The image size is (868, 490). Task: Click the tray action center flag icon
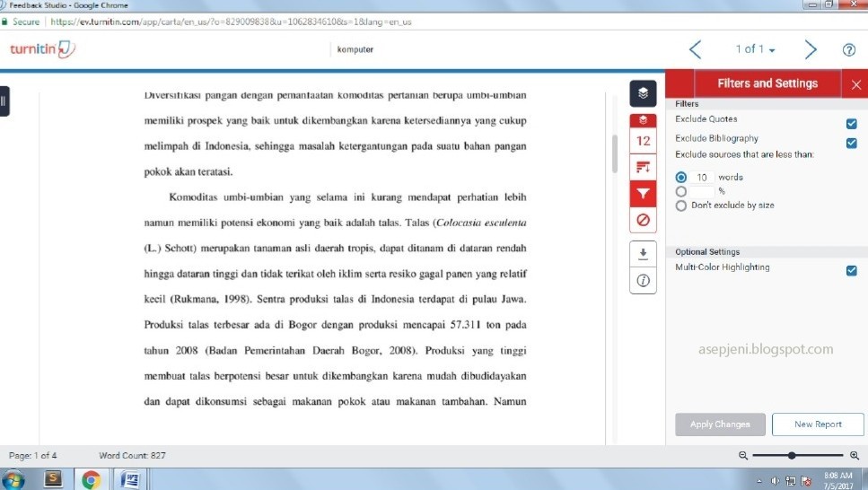(x=806, y=481)
